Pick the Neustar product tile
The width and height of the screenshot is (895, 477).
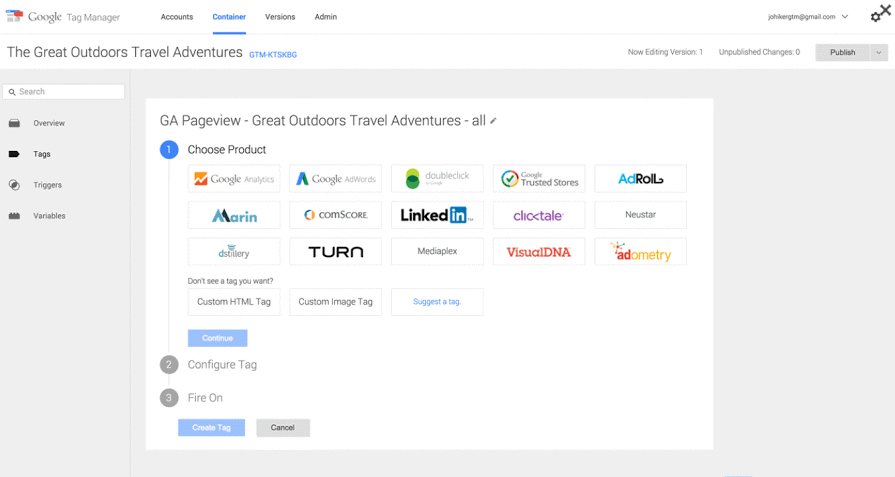pyautogui.click(x=640, y=215)
